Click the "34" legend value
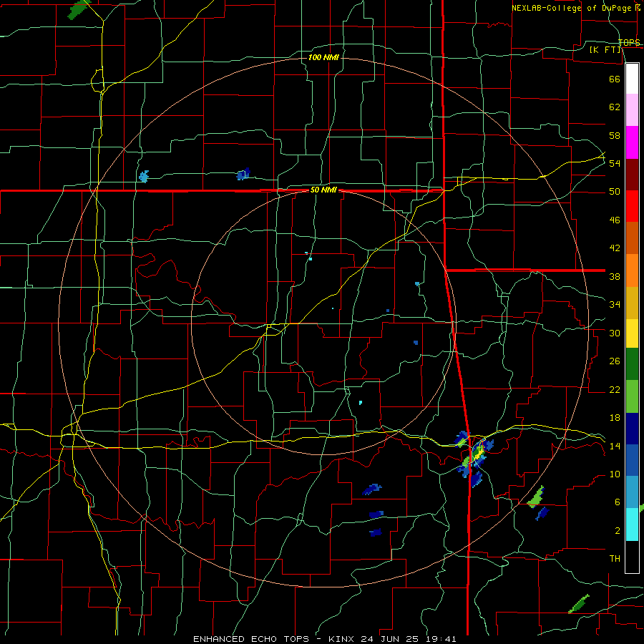This screenshot has width=644, height=644. point(615,304)
